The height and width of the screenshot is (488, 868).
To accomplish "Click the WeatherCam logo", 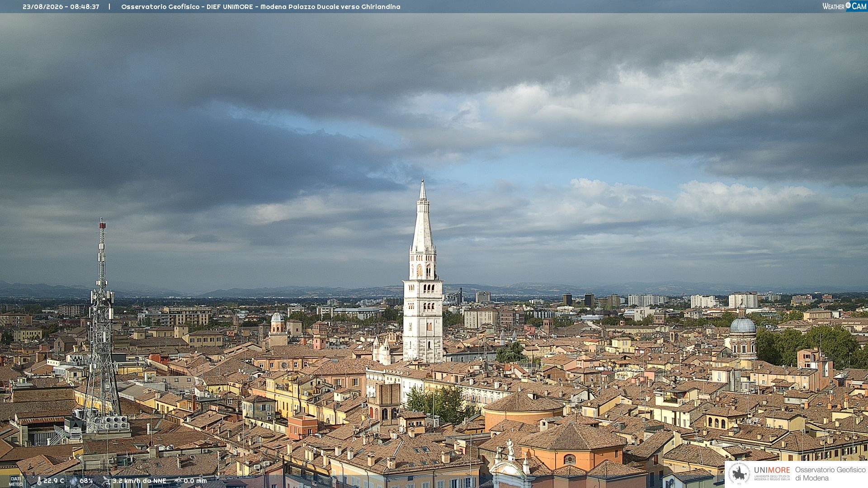I will [x=844, y=6].
